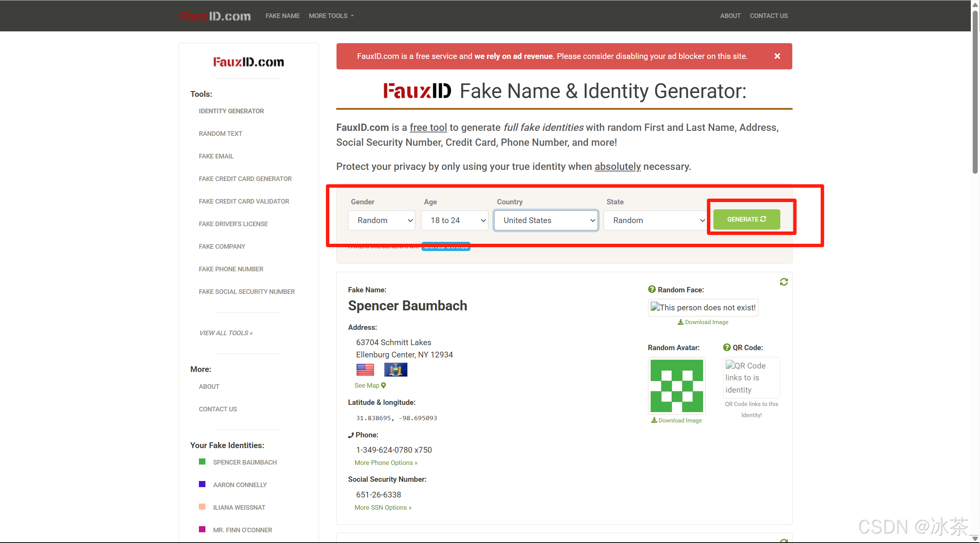The image size is (980, 543).
Task: Click the United States flag icon
Action: tap(365, 370)
